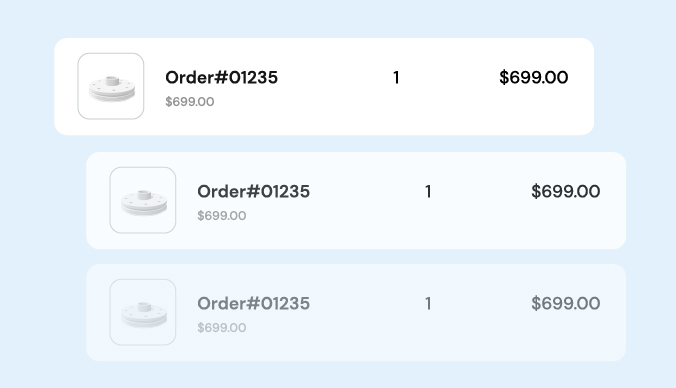Screen dimensions: 676x388
Task: Click the small $699.00 unit price in middle card
Action: pos(222,216)
